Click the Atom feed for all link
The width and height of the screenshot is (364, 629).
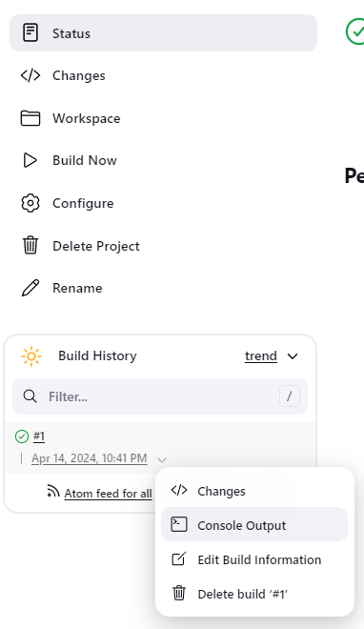(109, 493)
